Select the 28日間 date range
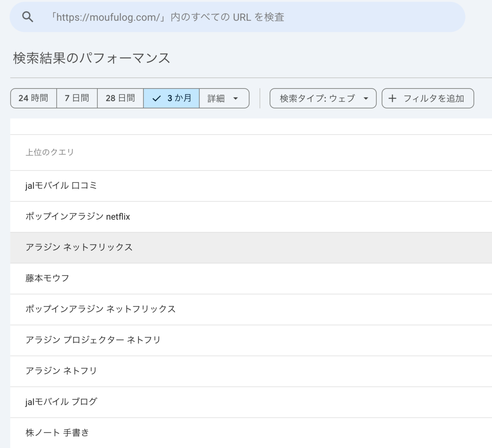 tap(120, 98)
